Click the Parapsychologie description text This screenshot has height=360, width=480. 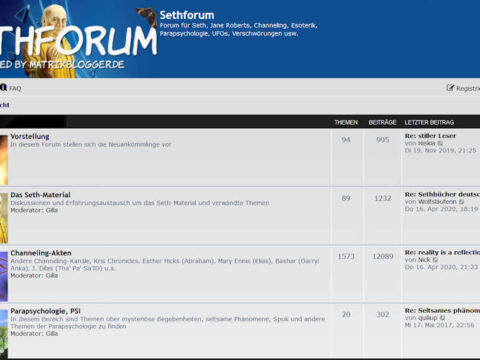click(168, 322)
